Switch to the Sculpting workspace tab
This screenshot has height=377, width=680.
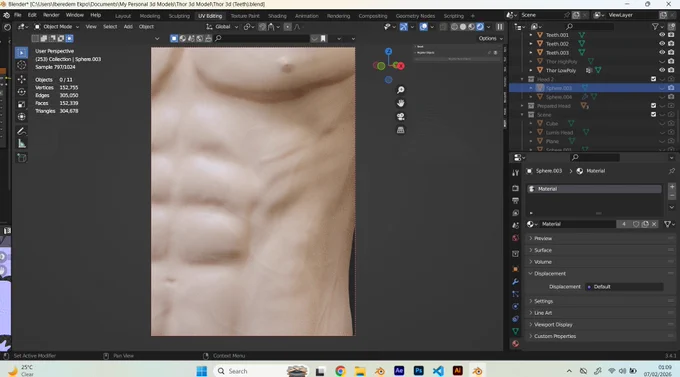point(179,16)
